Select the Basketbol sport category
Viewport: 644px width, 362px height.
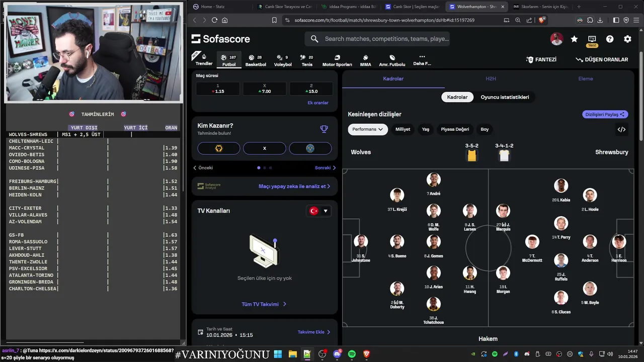pos(256,60)
